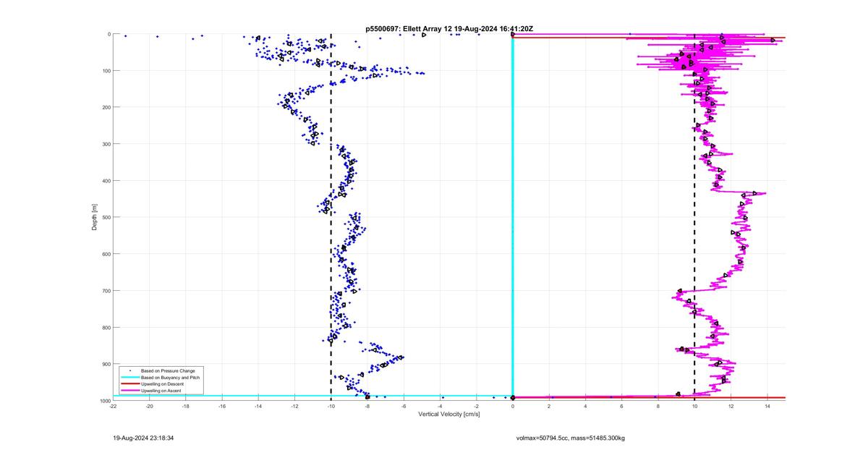This screenshot has height=450, width=868.
Task: Click the dark red line sample in the legend
Action: tap(129, 384)
